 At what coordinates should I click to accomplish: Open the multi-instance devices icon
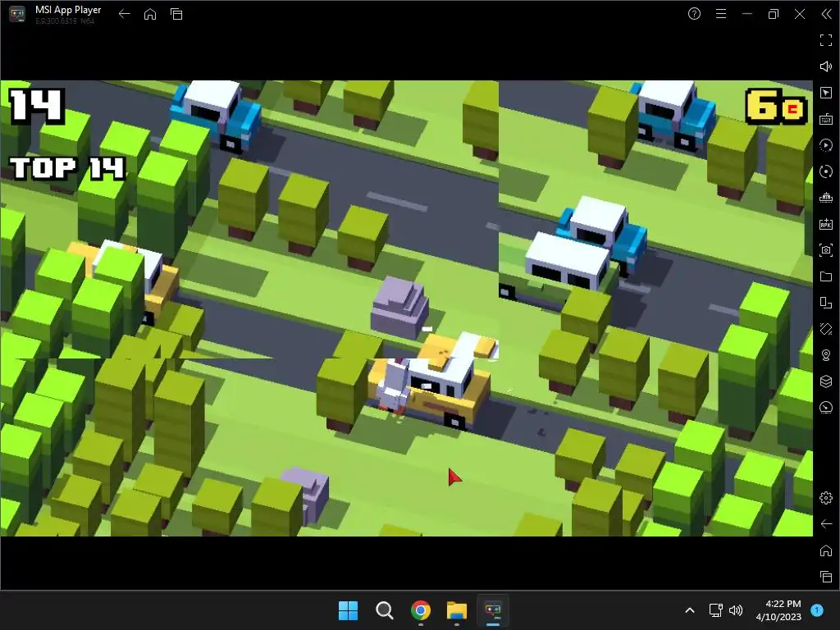(825, 303)
